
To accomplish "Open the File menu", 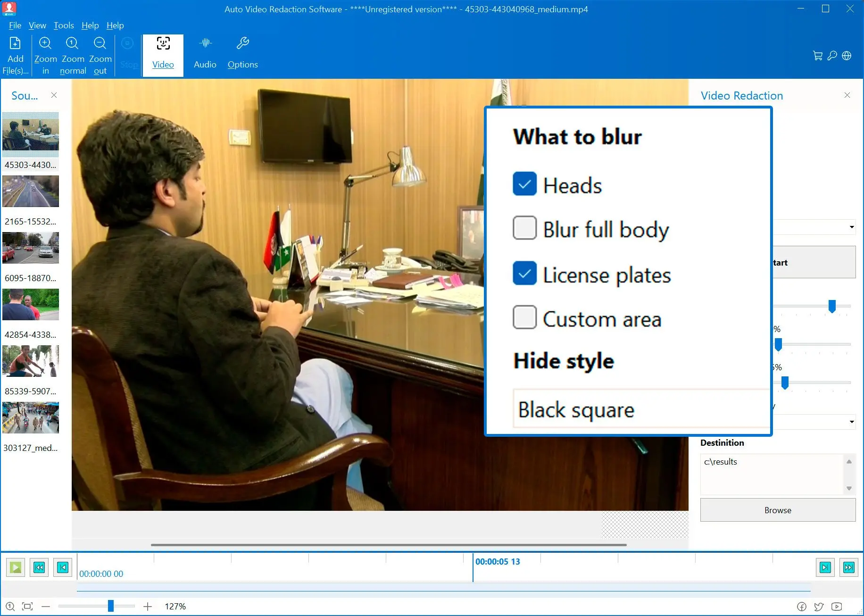I will pyautogui.click(x=15, y=25).
